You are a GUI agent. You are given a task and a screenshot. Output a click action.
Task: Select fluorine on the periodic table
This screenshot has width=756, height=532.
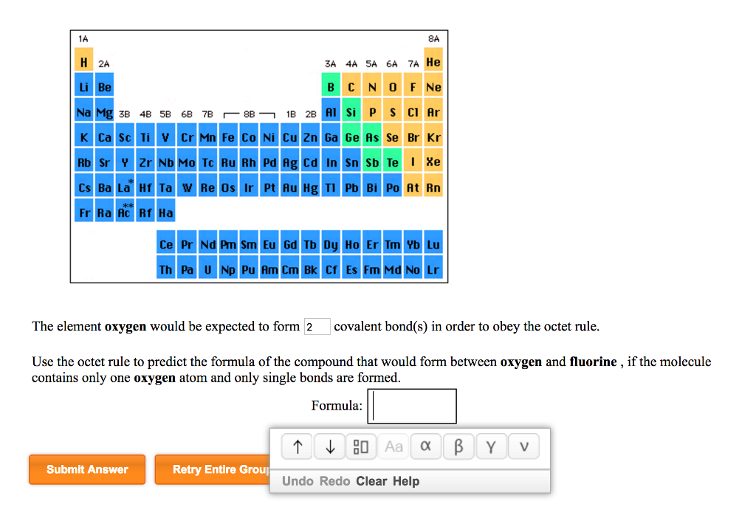click(413, 86)
